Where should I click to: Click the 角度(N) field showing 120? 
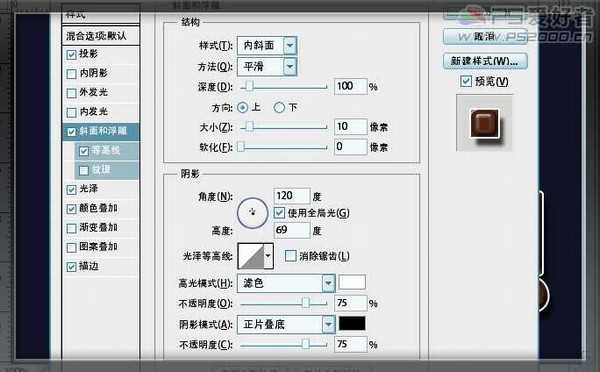tap(292, 196)
